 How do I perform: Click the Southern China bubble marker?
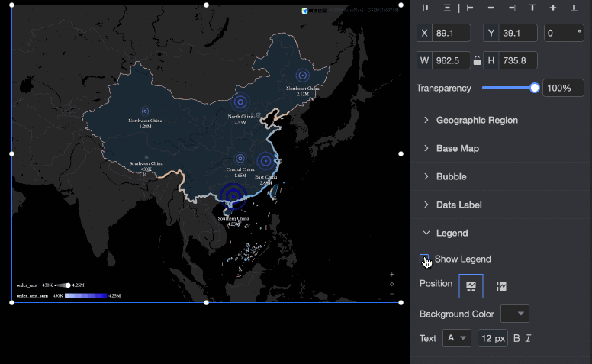coord(233,196)
